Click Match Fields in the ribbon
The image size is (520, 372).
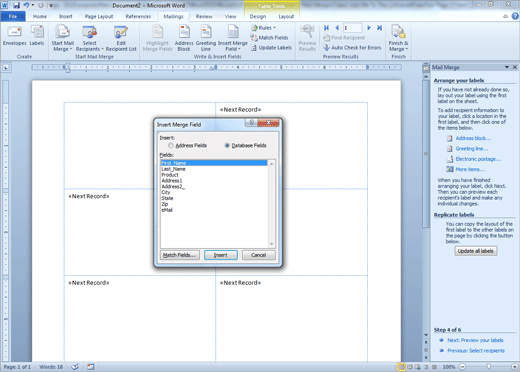(x=270, y=38)
